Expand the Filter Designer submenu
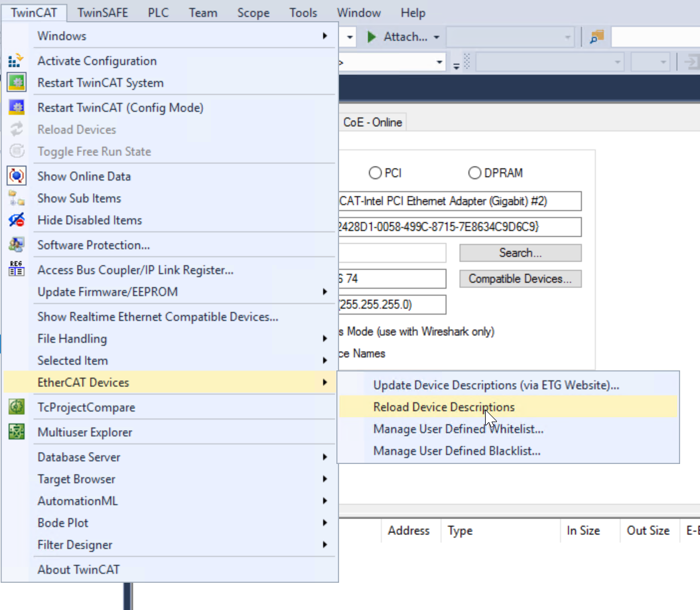Image resolution: width=700 pixels, height=610 pixels. click(x=325, y=544)
